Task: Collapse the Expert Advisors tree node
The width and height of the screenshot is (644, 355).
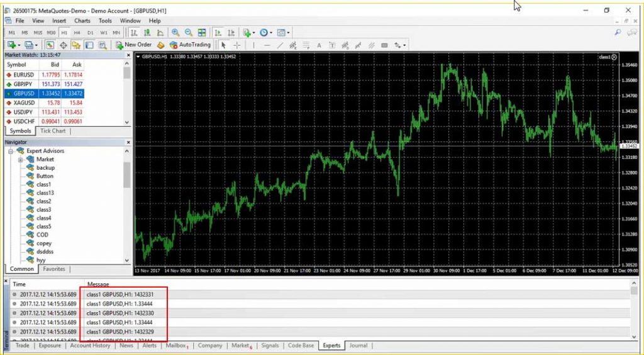Action: click(x=11, y=151)
